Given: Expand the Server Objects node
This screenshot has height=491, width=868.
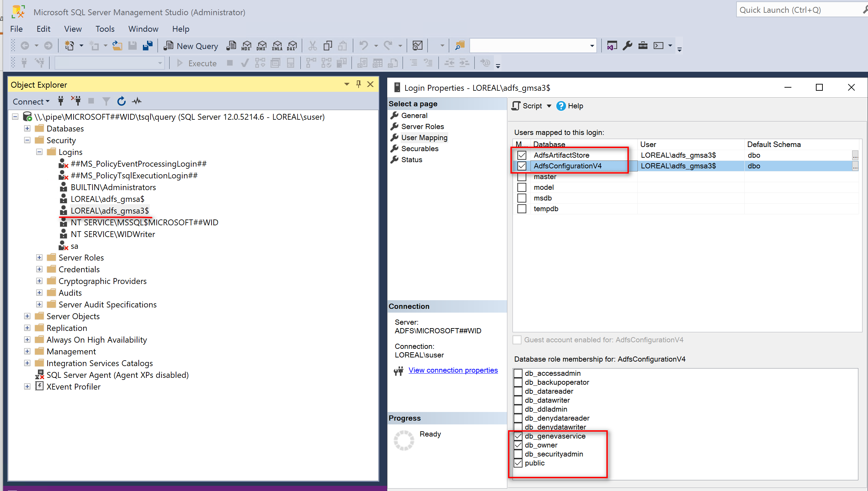Looking at the screenshot, I should click(x=27, y=316).
